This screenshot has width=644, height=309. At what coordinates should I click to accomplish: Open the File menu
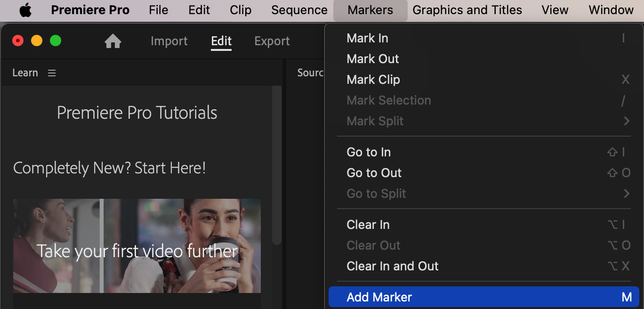click(x=158, y=10)
